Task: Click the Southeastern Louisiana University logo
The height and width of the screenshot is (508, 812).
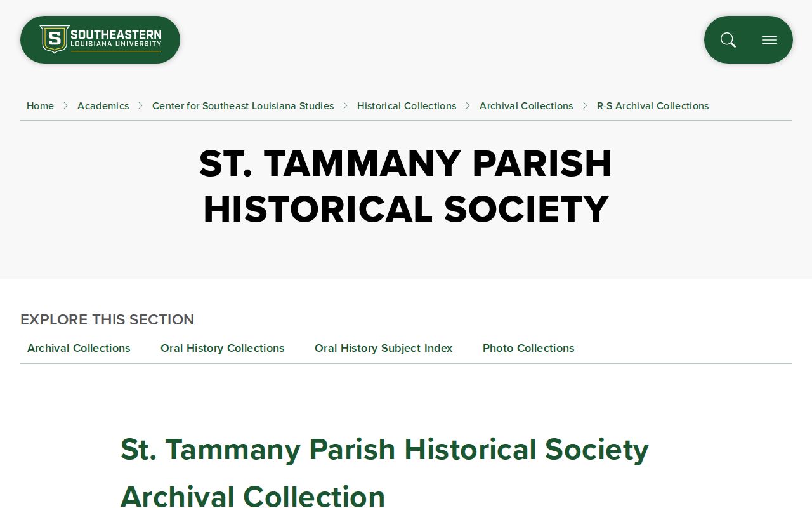Action: point(100,39)
